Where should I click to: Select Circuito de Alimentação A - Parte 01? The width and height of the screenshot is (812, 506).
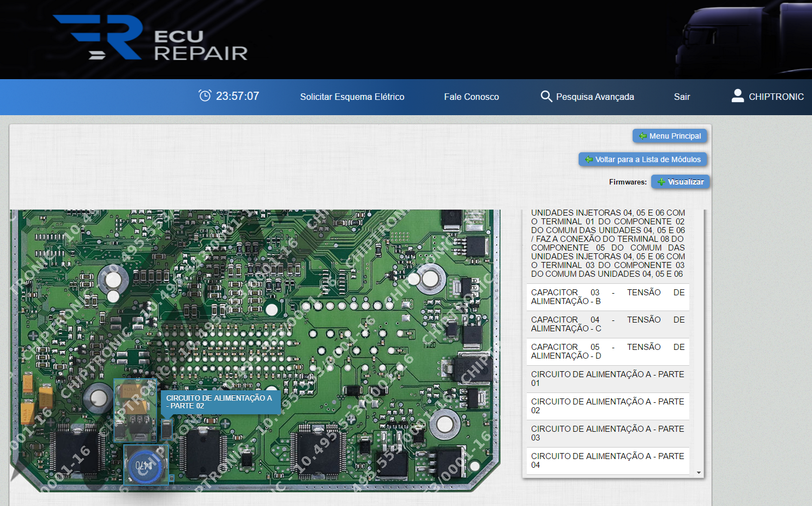[608, 379]
